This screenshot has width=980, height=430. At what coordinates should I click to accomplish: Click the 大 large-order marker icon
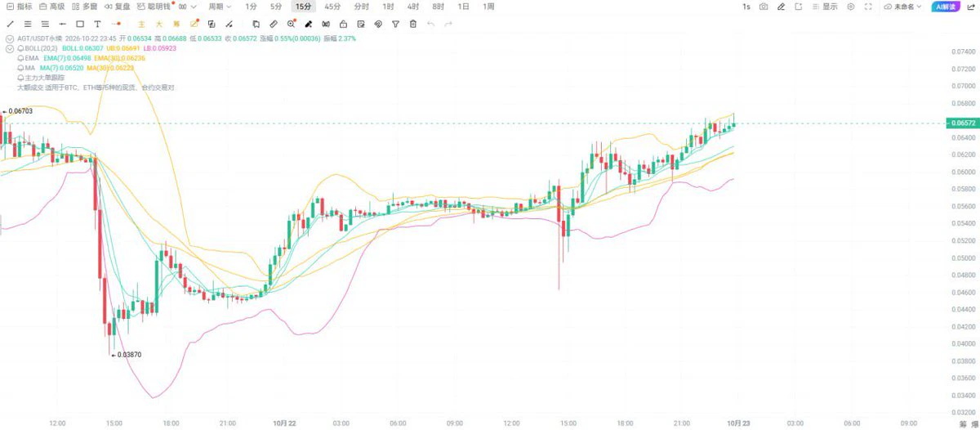[x=159, y=25]
